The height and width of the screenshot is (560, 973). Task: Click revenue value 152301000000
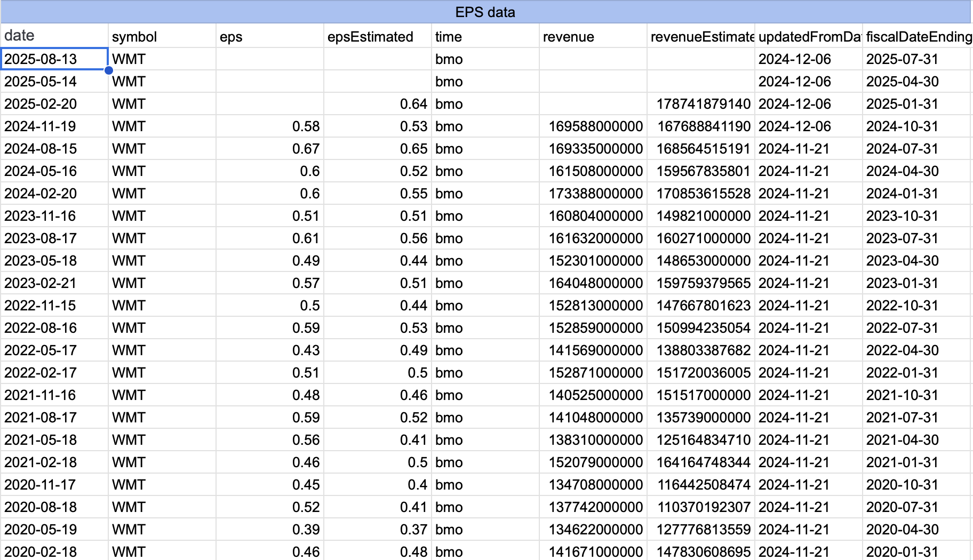coord(593,260)
